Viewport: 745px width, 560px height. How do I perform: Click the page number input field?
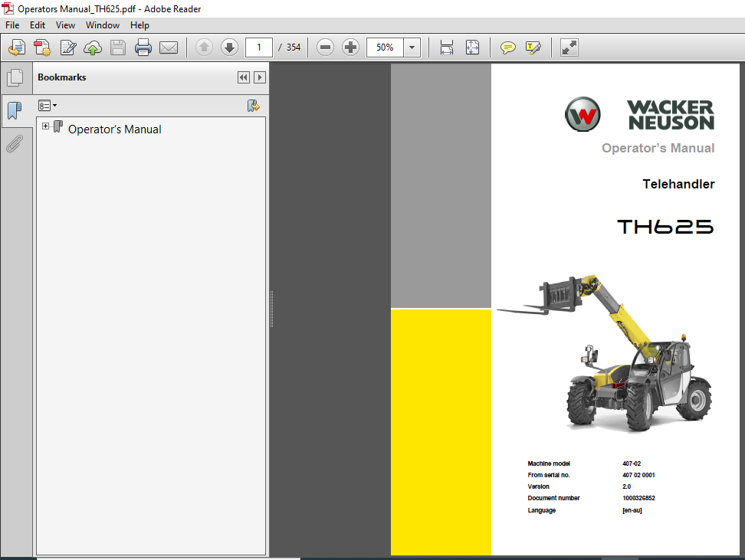pyautogui.click(x=259, y=47)
